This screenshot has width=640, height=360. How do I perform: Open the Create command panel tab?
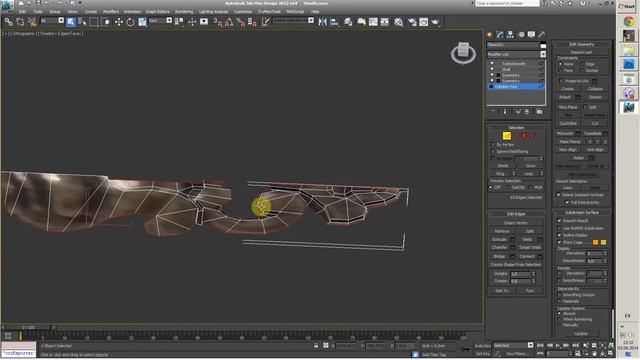489,35
